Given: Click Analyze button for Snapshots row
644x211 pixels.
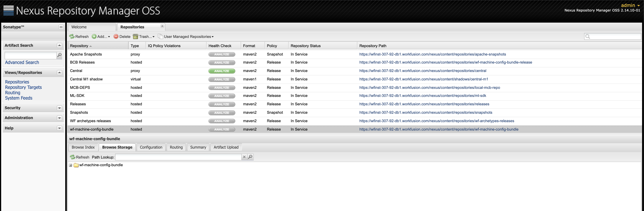Looking at the screenshot, I should pos(222,113).
